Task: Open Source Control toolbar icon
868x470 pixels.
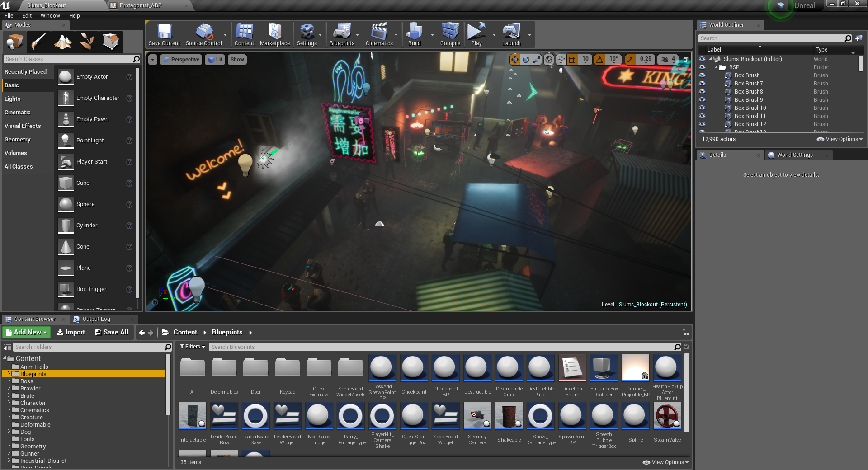Action: point(204,34)
